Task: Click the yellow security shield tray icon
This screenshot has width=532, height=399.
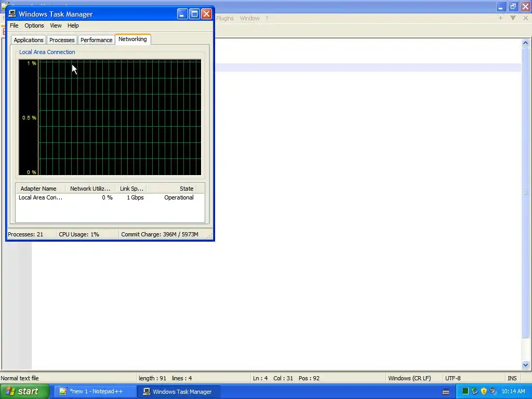Action: coord(484,392)
